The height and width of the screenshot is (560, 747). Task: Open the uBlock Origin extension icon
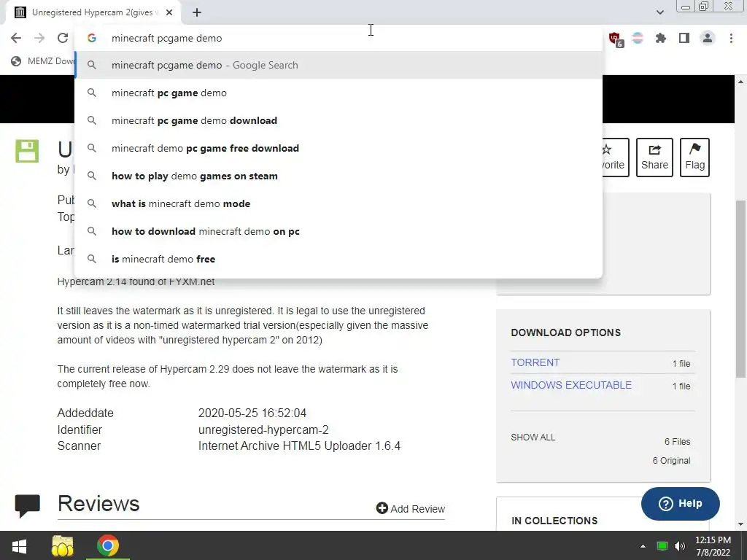(615, 39)
